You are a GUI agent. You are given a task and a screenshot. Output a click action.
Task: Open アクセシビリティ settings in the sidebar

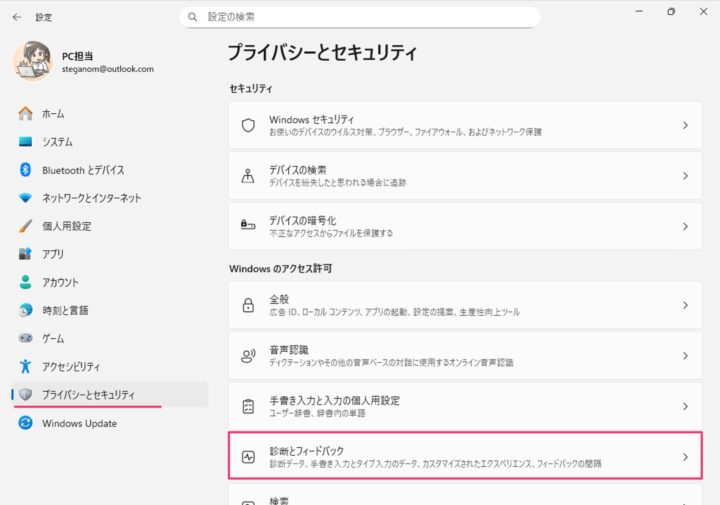(70, 366)
